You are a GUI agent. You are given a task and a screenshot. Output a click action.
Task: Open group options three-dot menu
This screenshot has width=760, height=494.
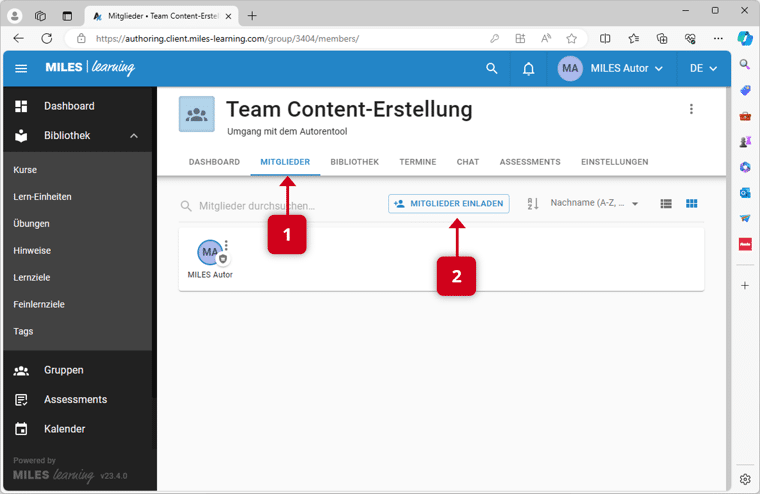pyautogui.click(x=691, y=110)
